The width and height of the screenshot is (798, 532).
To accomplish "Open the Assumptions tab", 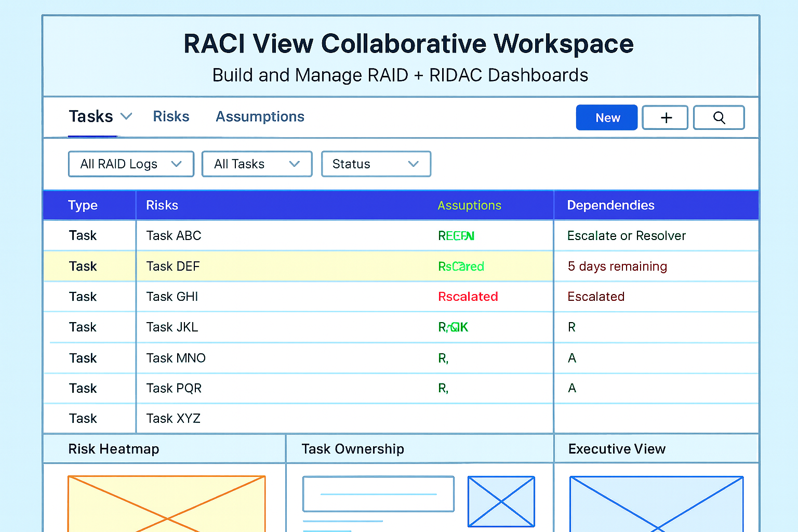I will 260,116.
